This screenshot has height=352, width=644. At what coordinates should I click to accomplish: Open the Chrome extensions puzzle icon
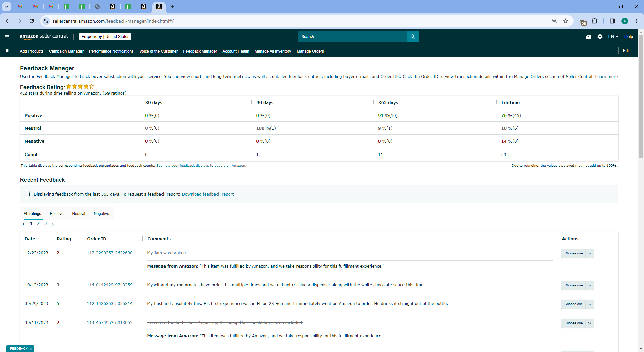coord(595,21)
